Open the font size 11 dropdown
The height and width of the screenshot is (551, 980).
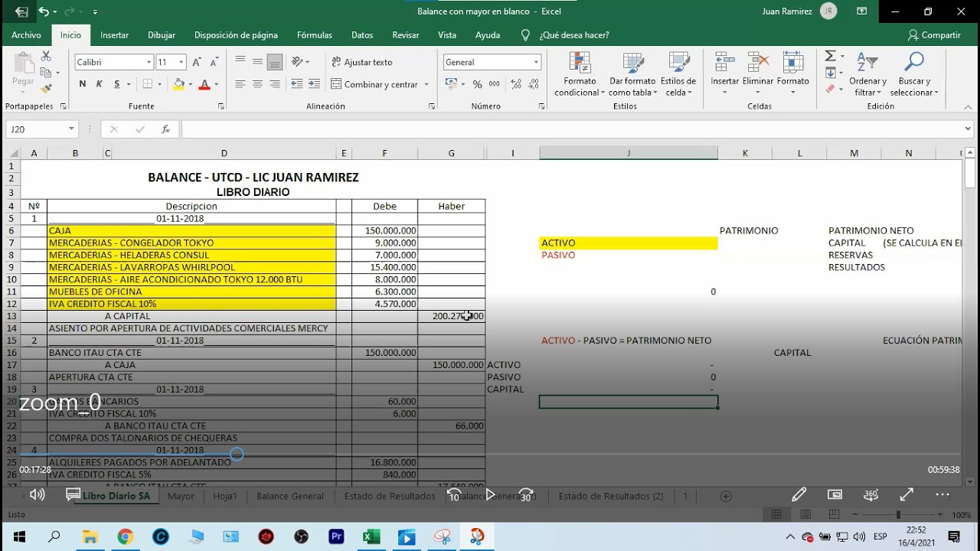click(181, 62)
